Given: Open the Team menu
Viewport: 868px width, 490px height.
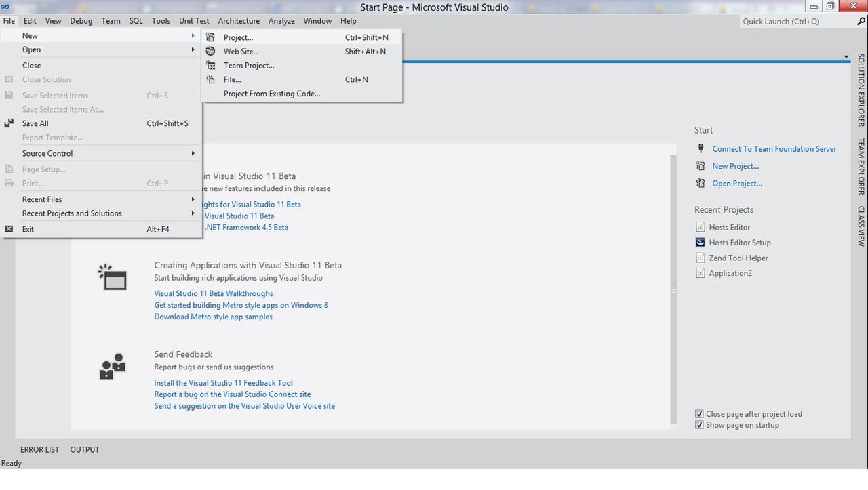Looking at the screenshot, I should pos(111,21).
